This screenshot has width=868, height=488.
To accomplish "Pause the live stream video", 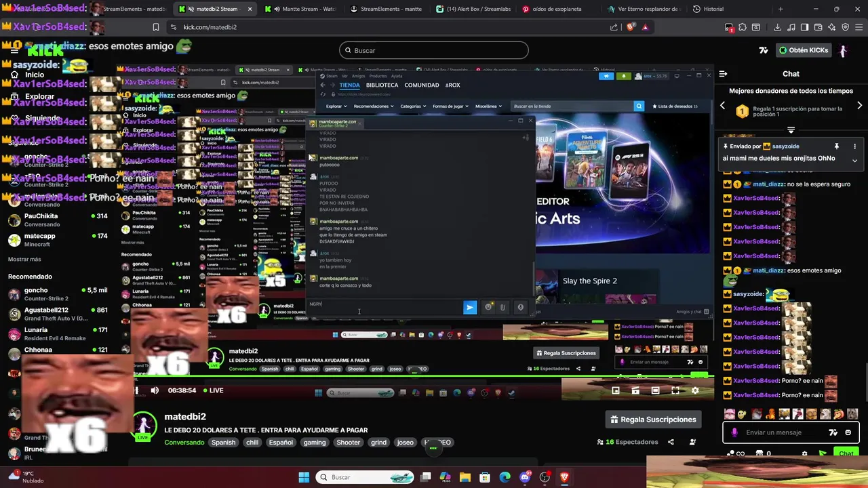I will coord(136,390).
